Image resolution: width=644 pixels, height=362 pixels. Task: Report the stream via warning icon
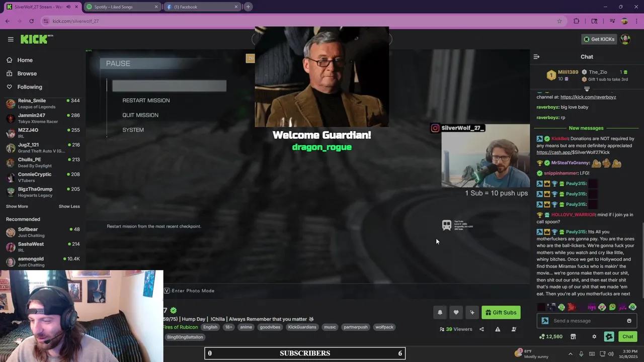click(498, 329)
